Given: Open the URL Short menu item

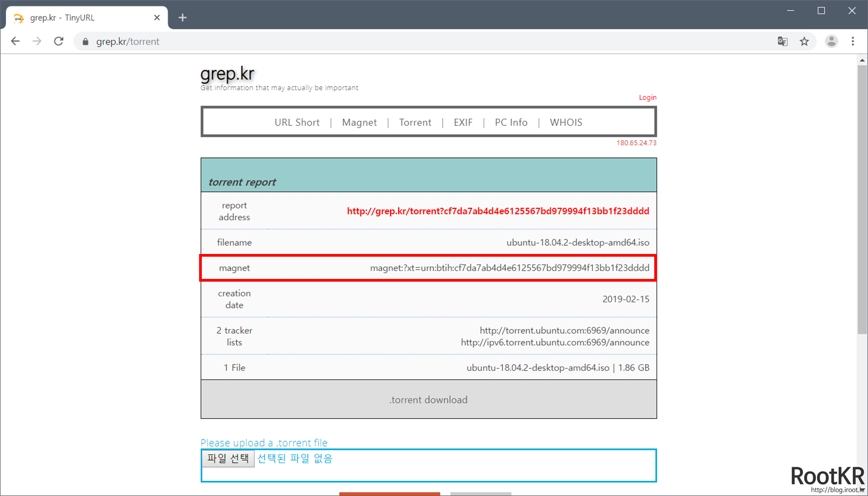Looking at the screenshot, I should click(x=297, y=123).
